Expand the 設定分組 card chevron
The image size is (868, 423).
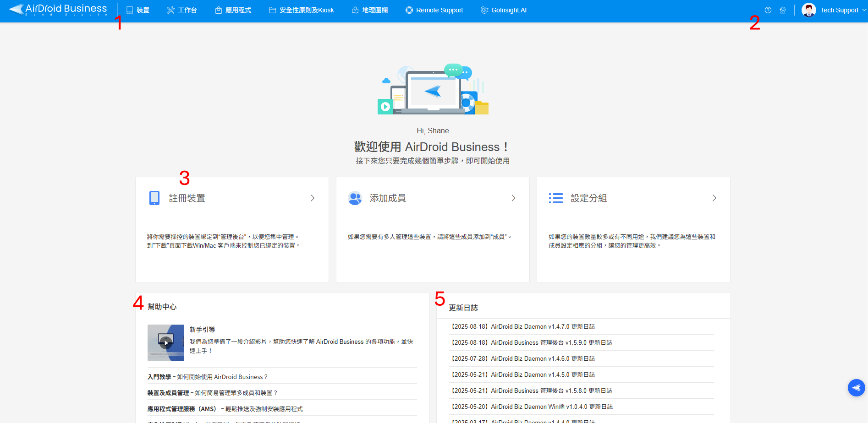coord(714,198)
